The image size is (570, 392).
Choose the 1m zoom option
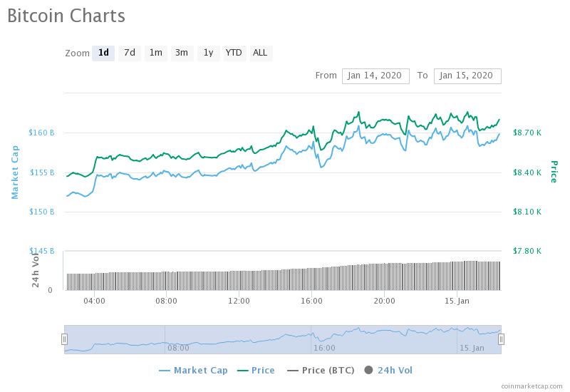tap(156, 53)
